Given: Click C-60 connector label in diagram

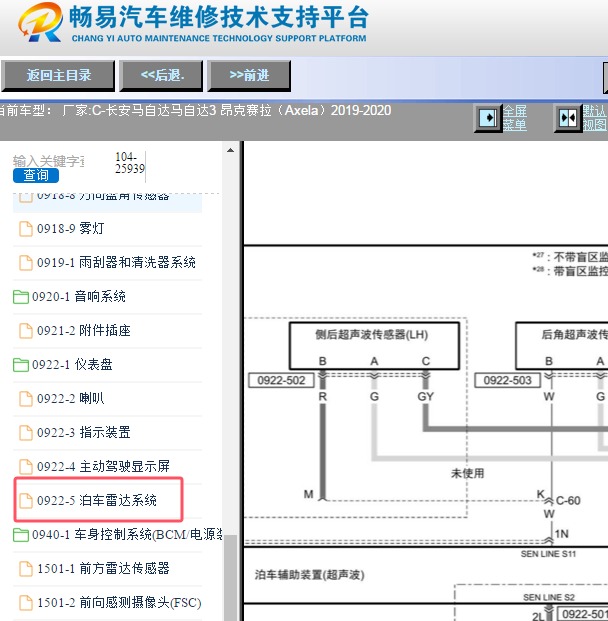Looking at the screenshot, I should [568, 501].
